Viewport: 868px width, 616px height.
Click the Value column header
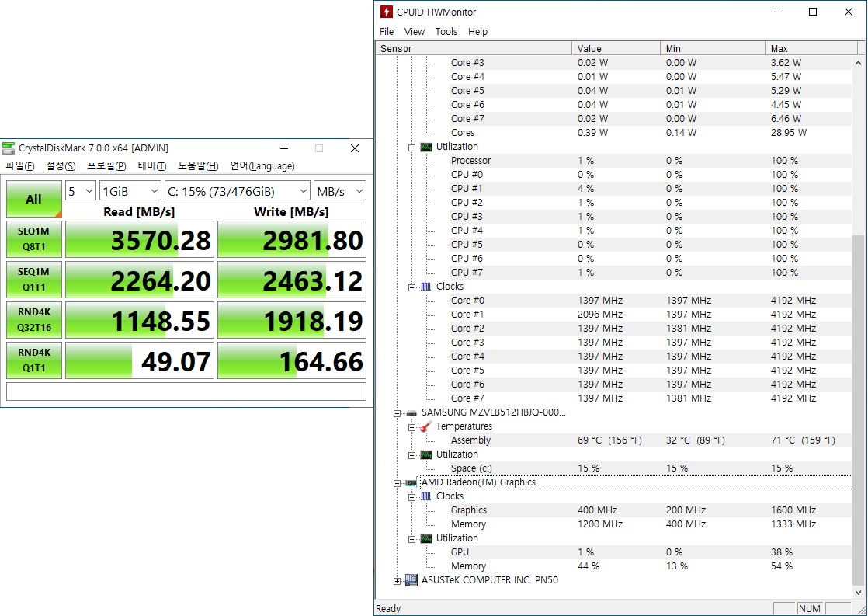(616, 49)
